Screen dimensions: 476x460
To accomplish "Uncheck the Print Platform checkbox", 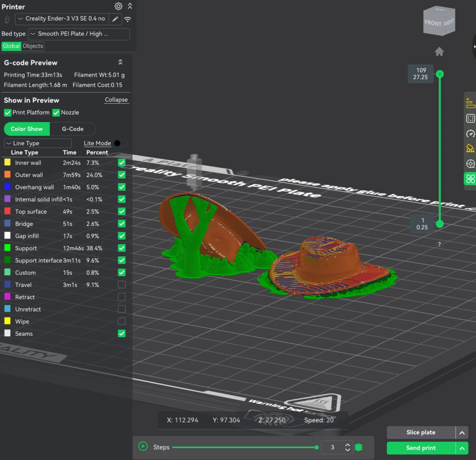I will [8, 113].
